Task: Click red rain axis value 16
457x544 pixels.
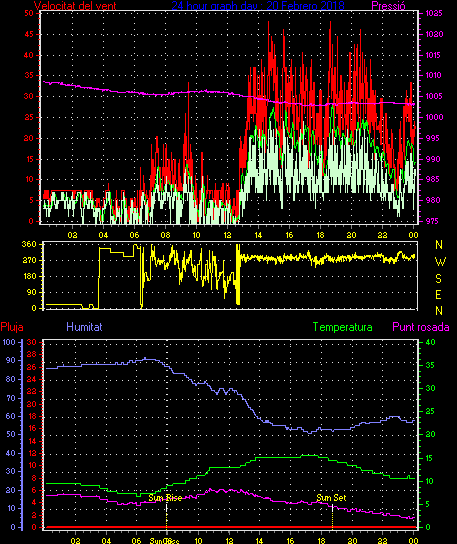Action: [32, 428]
